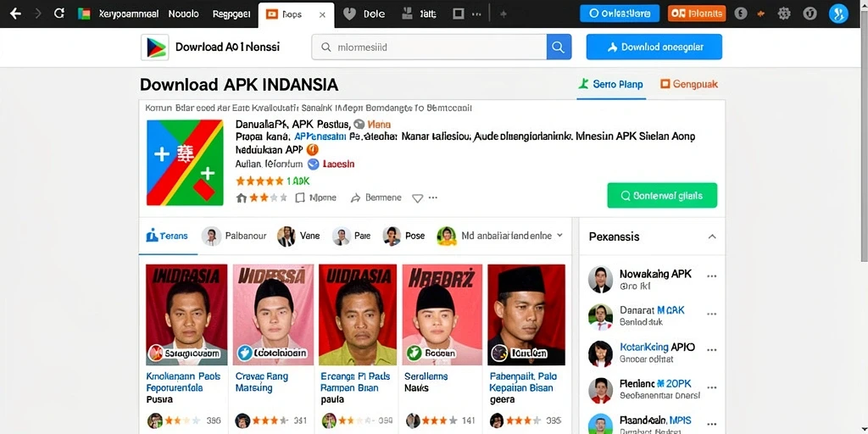Open the Xerypoamnieal tab
Screen dimensions: 868x434
click(129, 14)
